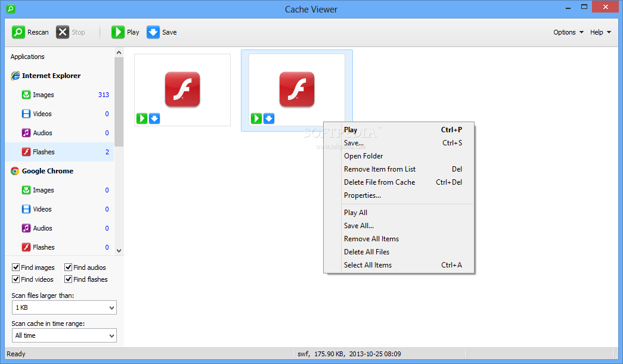This screenshot has width=623, height=364.
Task: Open the Scan files larger than dropdown
Action: click(64, 307)
